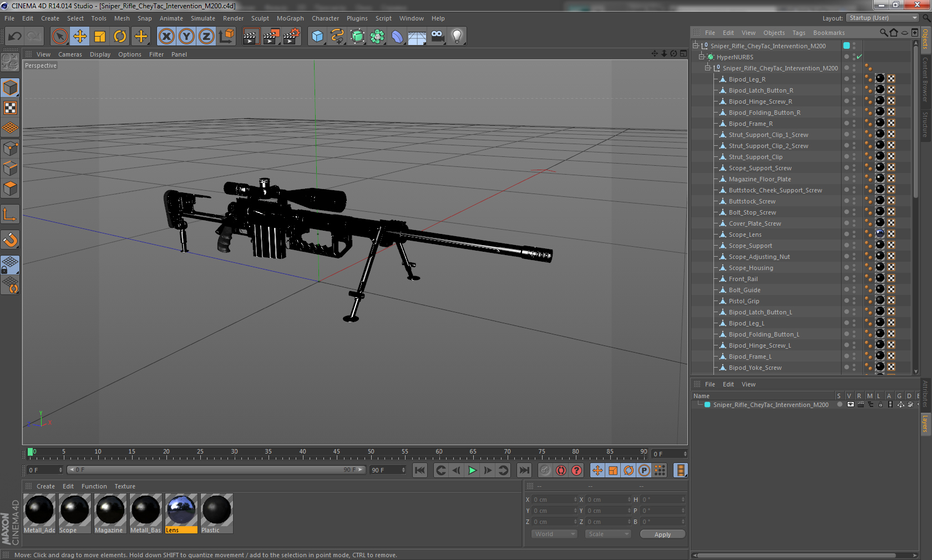Toggle Y axis lock
The height and width of the screenshot is (560, 932).
186,37
